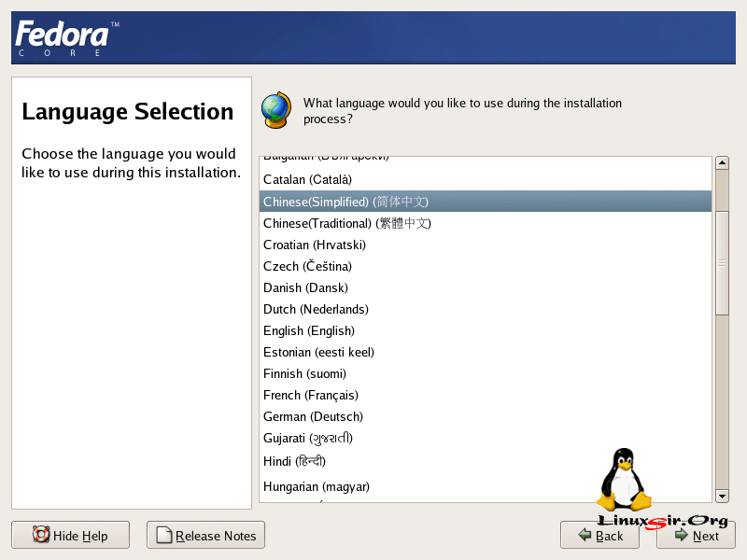Image resolution: width=747 pixels, height=560 pixels.
Task: Click the scrollbar down arrow
Action: [722, 497]
